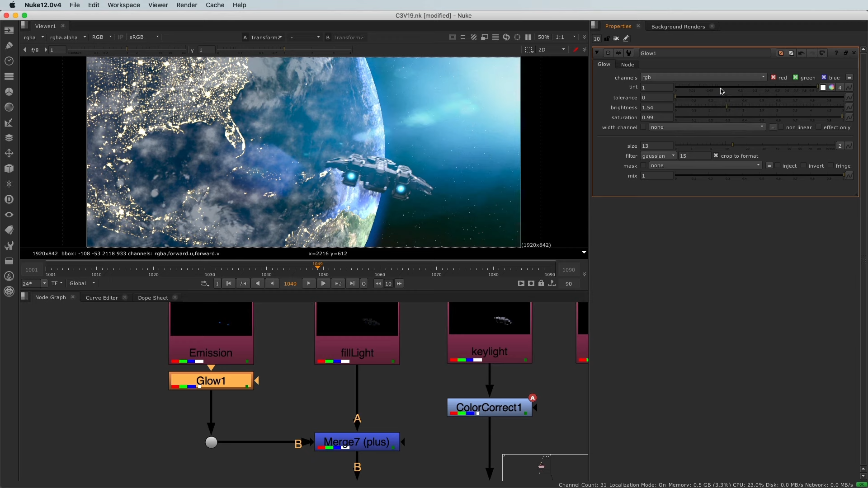This screenshot has height=488, width=868.
Task: Uncheck crop to format
Action: [716, 156]
